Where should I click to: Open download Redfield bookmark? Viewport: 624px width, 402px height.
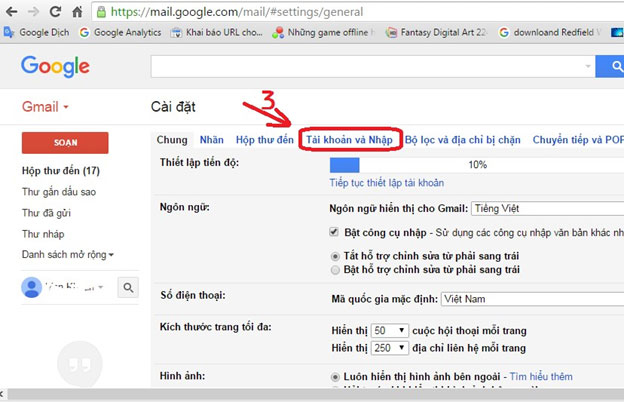549,32
